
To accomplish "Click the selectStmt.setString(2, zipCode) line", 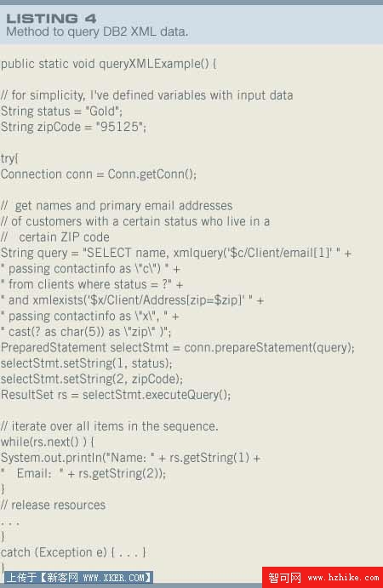I will [92, 380].
